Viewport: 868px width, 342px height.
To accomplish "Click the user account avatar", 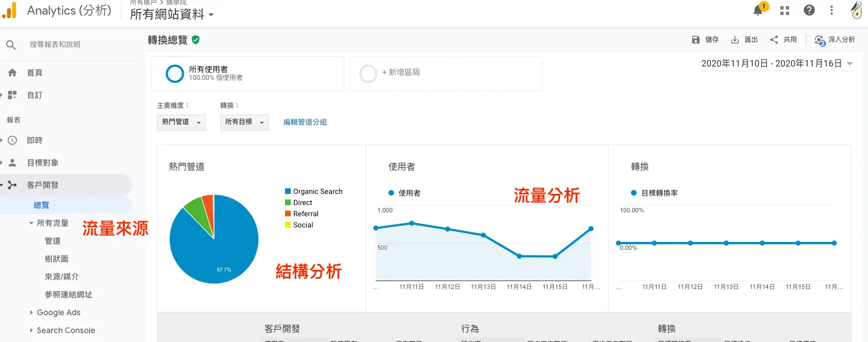I will (856, 9).
